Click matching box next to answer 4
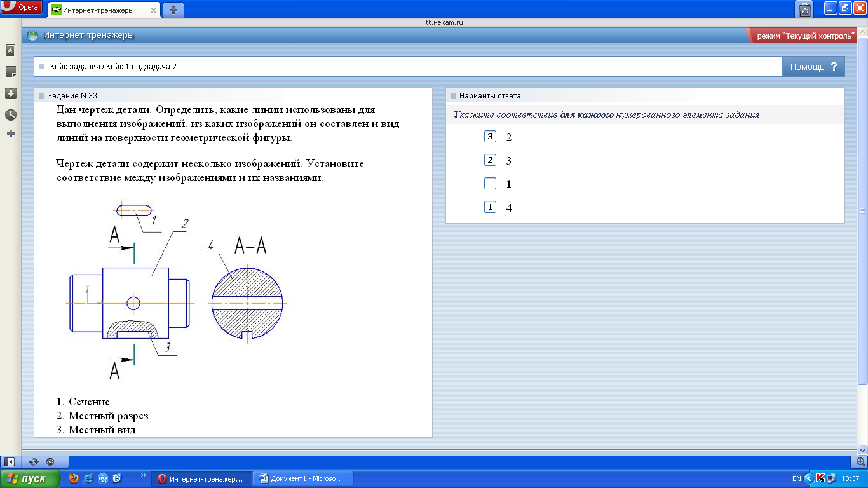Image resolution: width=868 pixels, height=488 pixels. pos(490,207)
